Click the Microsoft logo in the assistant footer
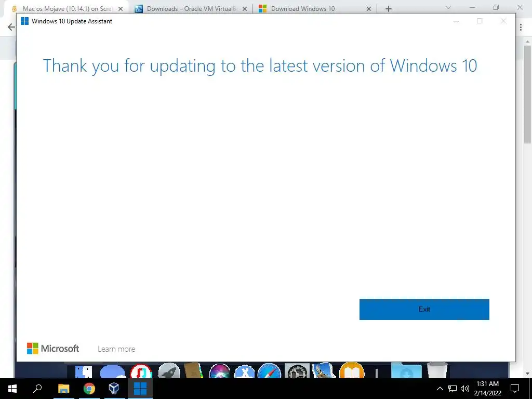This screenshot has width=532, height=399. 53,349
